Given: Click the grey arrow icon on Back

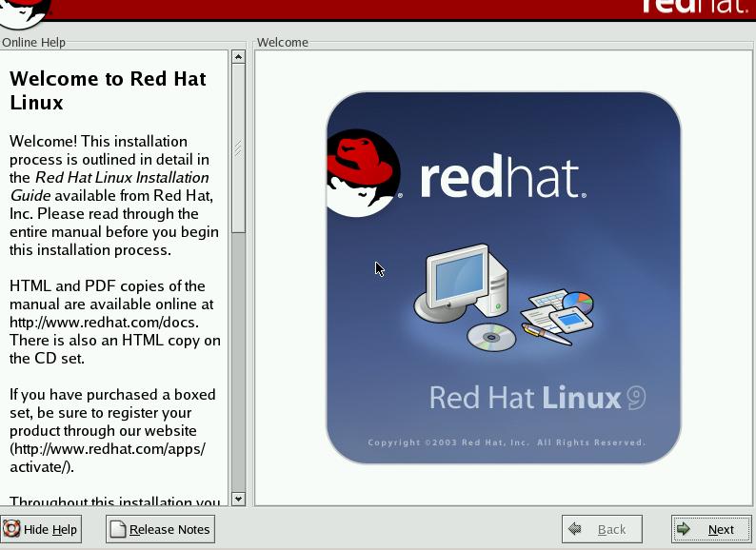Looking at the screenshot, I should (x=574, y=529).
